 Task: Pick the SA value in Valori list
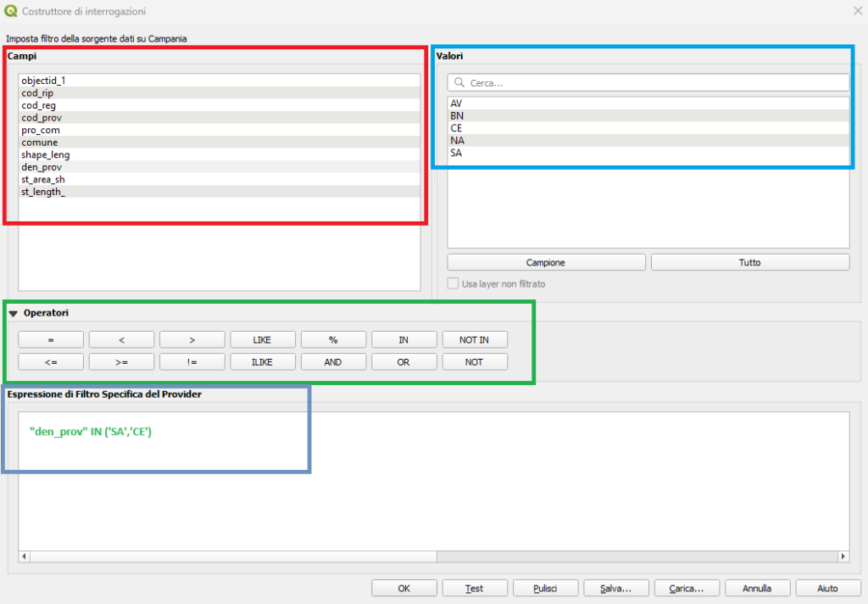pyautogui.click(x=648, y=153)
